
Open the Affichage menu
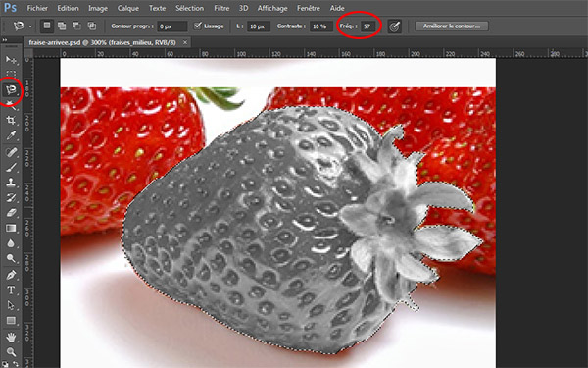tap(272, 8)
